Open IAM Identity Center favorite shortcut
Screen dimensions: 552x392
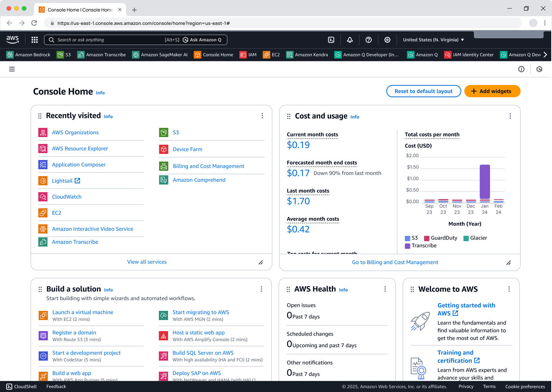pyautogui.click(x=469, y=55)
